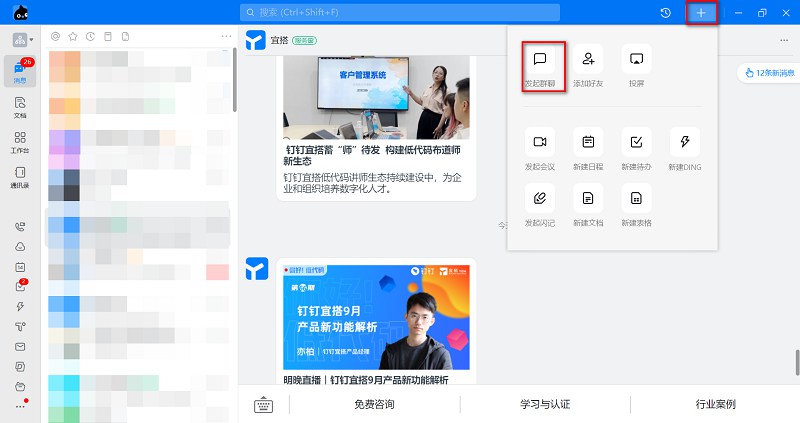Click the 服务窗 tag beside 宜搭
This screenshot has height=423, width=800.
coord(304,40)
